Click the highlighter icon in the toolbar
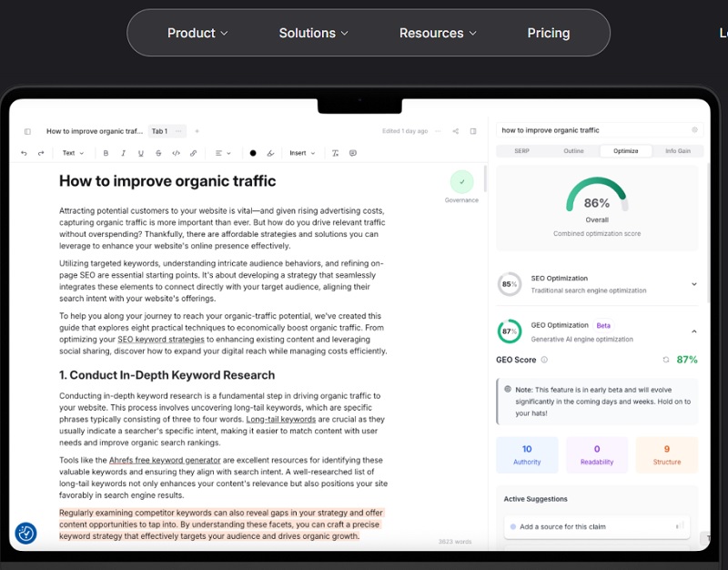 (x=270, y=153)
